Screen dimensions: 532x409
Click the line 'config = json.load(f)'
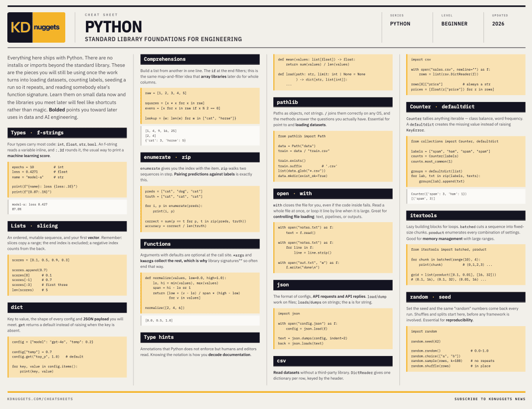(307, 329)
